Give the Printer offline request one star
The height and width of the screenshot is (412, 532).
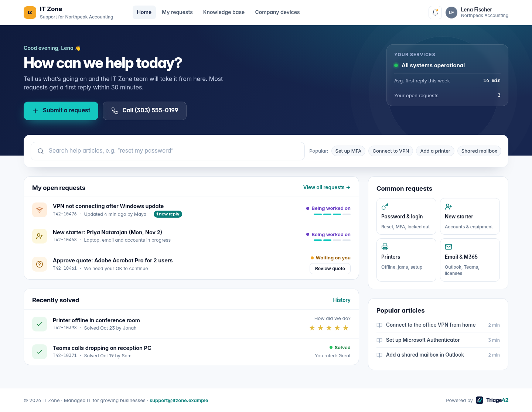coord(312,328)
